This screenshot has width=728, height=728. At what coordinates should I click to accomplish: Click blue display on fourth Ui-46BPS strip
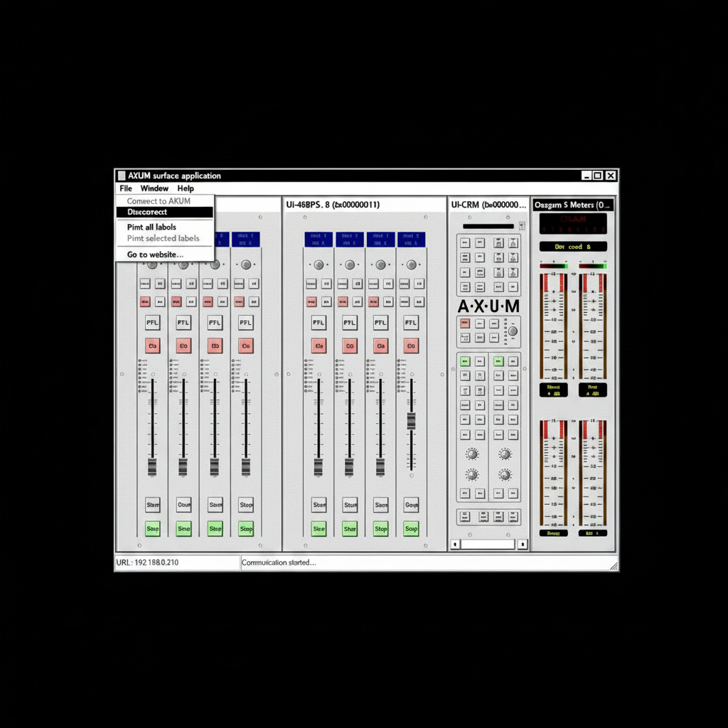tap(412, 240)
